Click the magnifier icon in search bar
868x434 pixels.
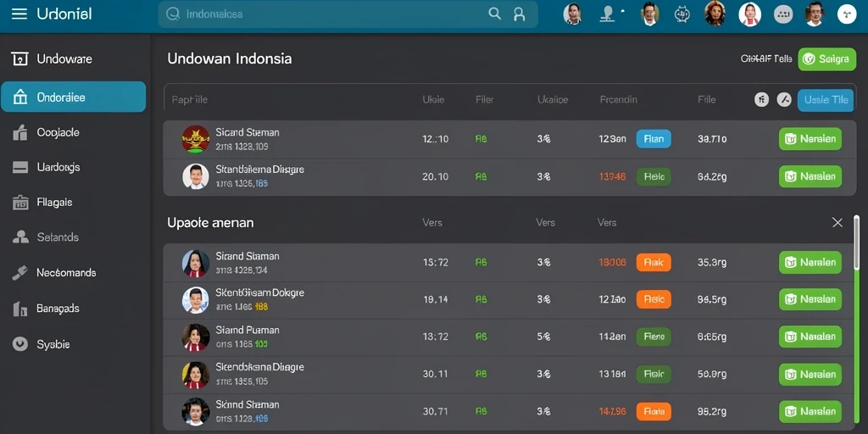coord(494,14)
